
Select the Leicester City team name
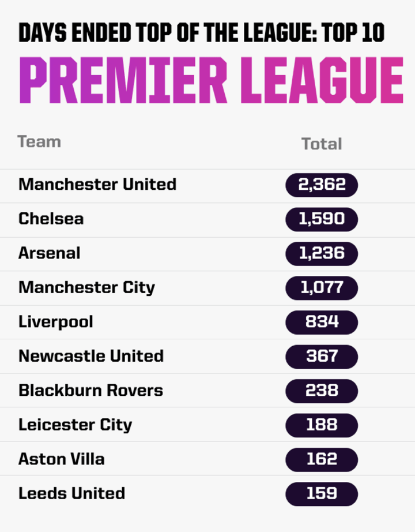coord(75,425)
